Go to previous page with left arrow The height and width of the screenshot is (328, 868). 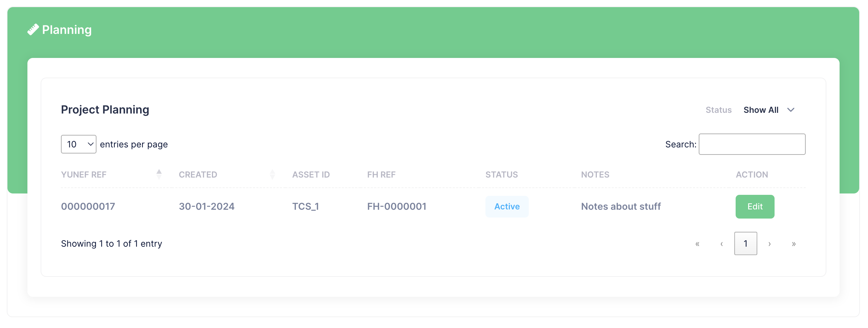pyautogui.click(x=721, y=244)
